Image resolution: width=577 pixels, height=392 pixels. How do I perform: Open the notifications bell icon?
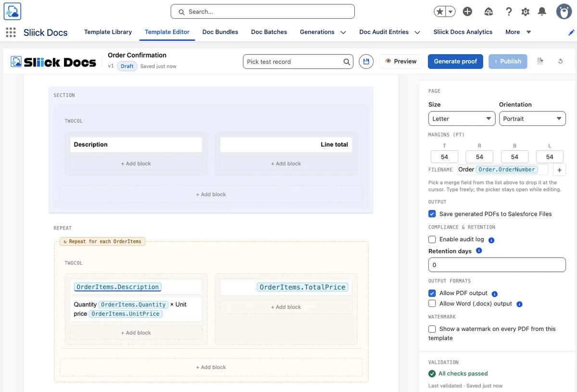click(x=542, y=12)
